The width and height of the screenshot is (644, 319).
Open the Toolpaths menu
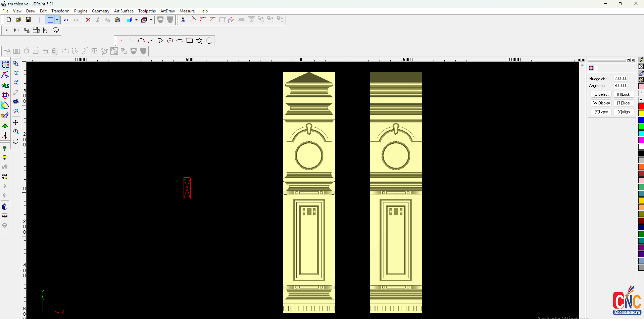coord(147,11)
